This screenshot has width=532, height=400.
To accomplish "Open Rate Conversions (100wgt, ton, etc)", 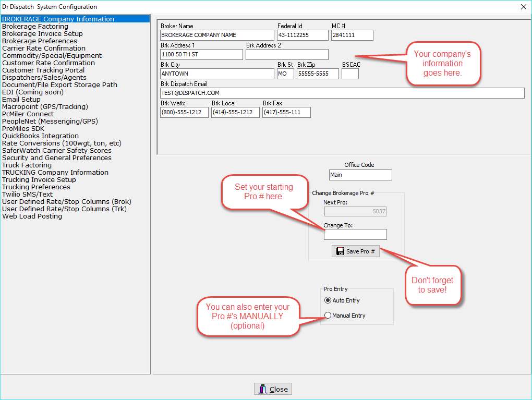I will (x=62, y=143).
